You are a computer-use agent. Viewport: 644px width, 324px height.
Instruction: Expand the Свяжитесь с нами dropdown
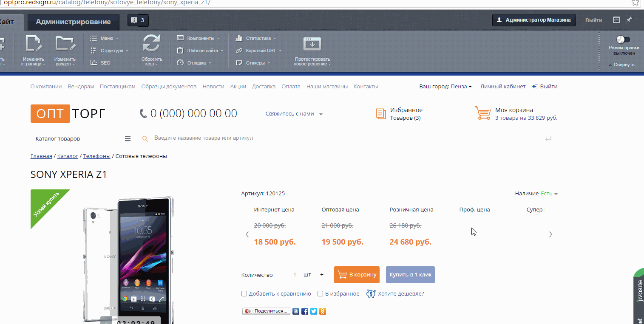[x=294, y=114]
